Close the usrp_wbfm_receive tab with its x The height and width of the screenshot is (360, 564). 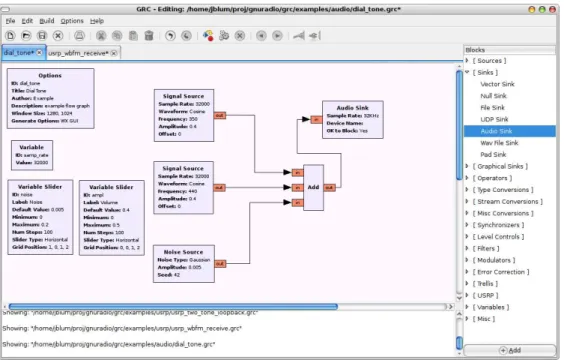click(114, 53)
